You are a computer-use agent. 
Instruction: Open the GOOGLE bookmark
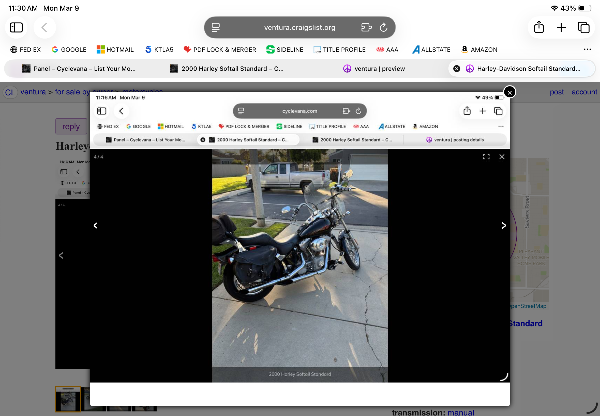pos(69,48)
